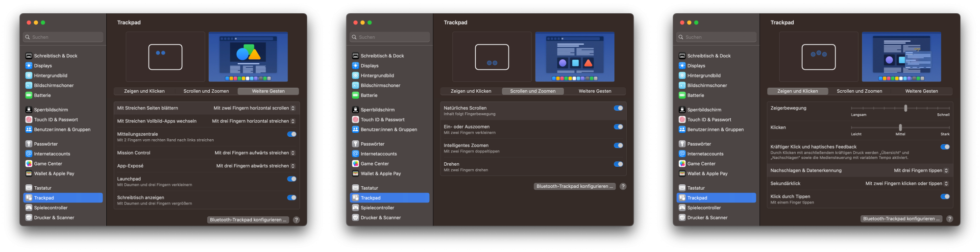Click Bluetooth-Trackpad konfigurieren in middle window
Viewport: 980px width, 252px height.
coord(575,186)
